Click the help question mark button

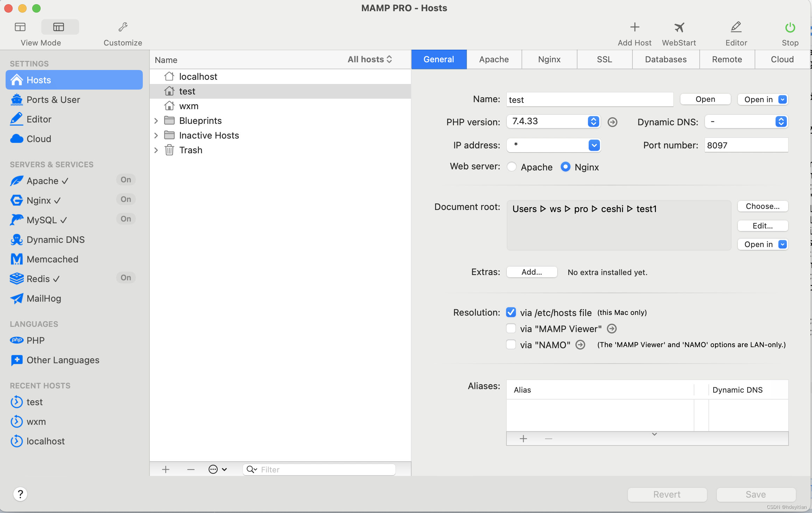click(20, 494)
